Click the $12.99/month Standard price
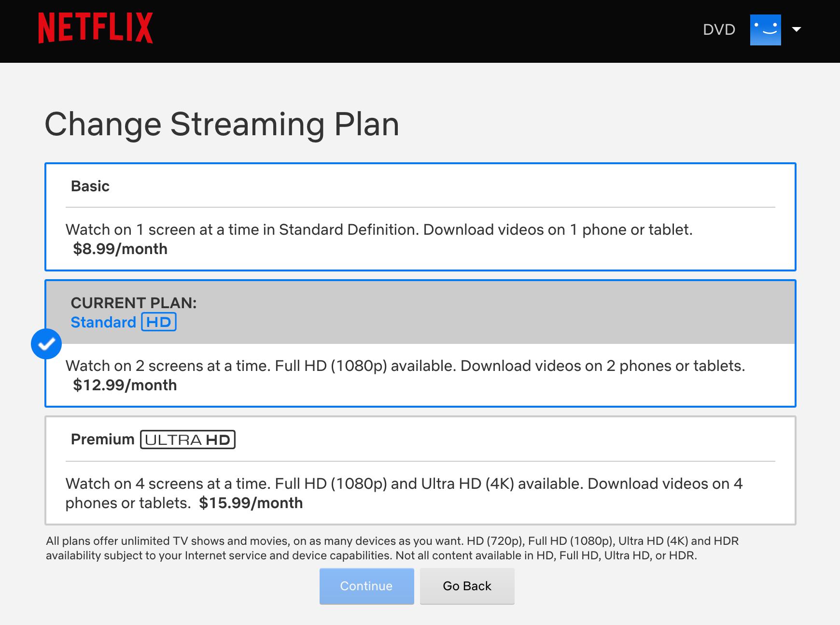840x625 pixels. [x=125, y=385]
